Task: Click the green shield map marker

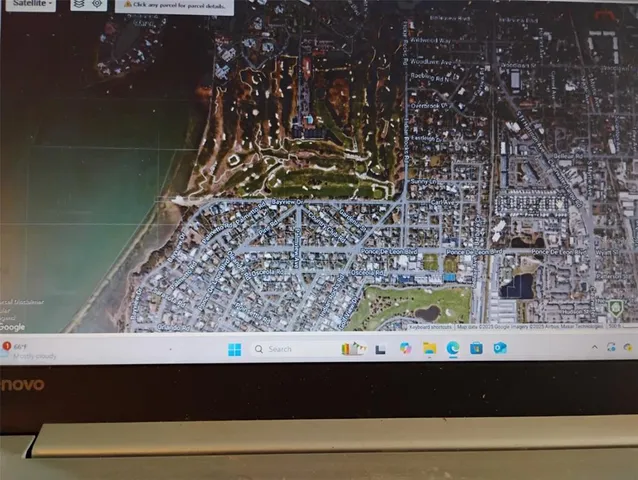Action: click(615, 308)
